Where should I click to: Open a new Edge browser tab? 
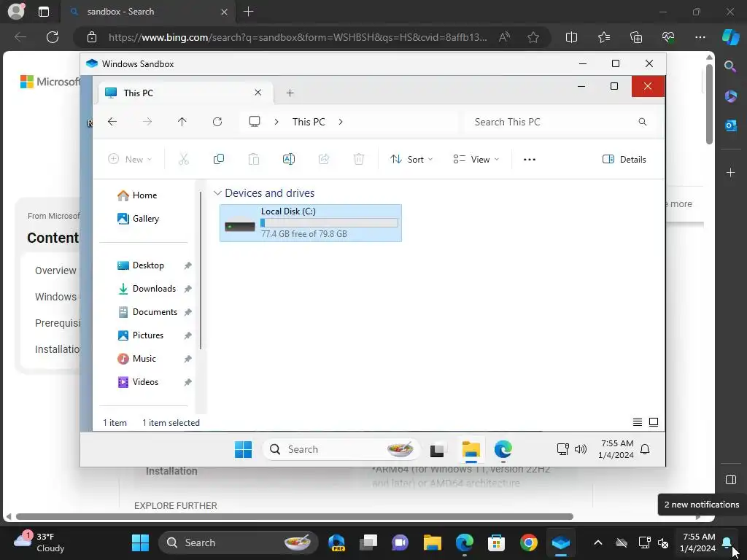248,12
